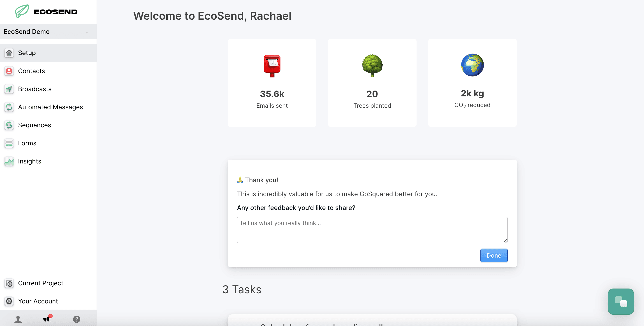Open the live chat widget
The width and height of the screenshot is (644, 326).
point(621,301)
